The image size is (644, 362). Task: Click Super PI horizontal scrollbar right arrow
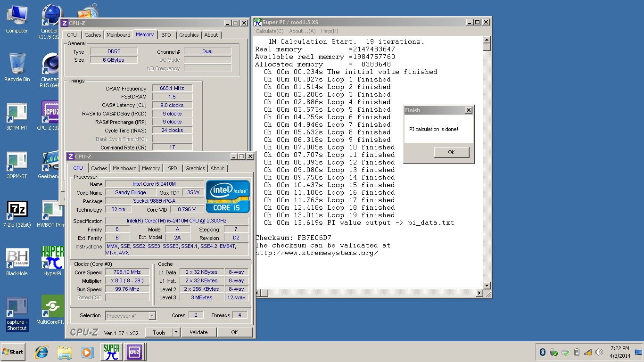click(480, 293)
